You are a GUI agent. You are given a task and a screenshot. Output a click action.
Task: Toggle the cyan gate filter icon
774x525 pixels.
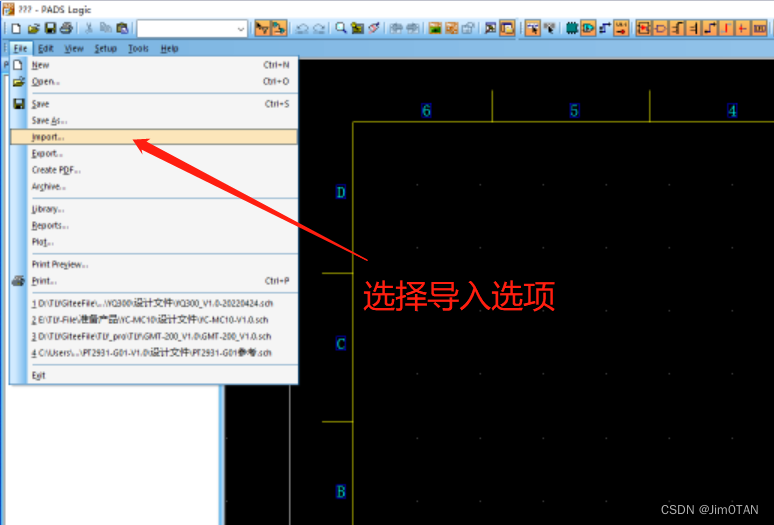click(588, 29)
